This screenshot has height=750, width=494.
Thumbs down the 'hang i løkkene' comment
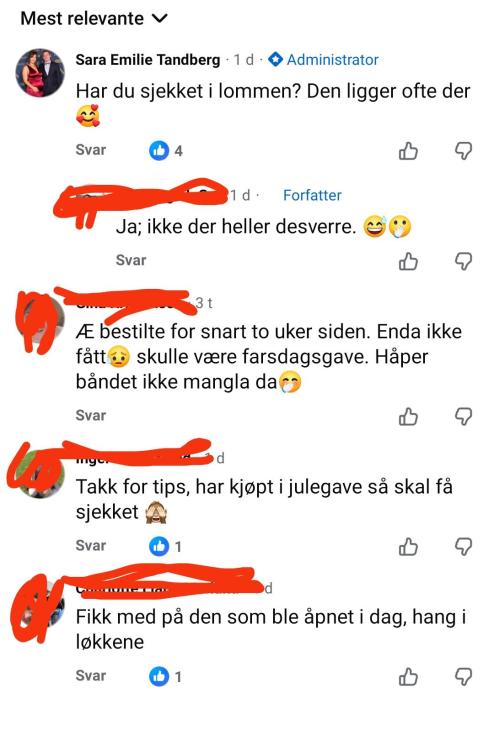coord(463,676)
